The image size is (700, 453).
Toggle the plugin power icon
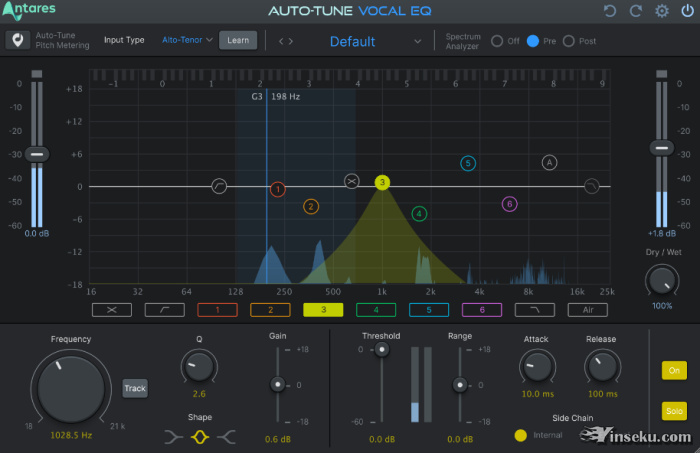[686, 12]
